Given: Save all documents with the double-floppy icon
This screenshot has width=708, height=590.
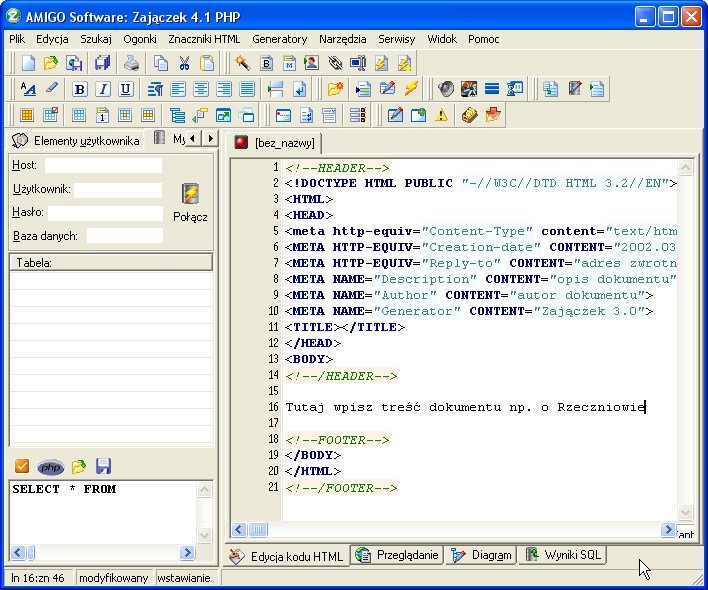Looking at the screenshot, I should 102,63.
